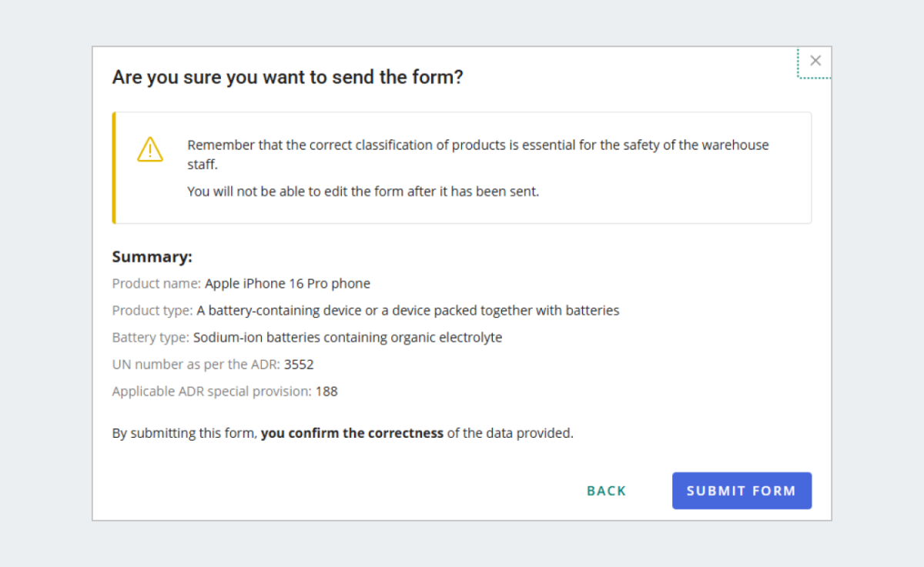Viewport: 924px width, 567px height.
Task: Select the Apple iPhone 16 Pro product name
Action: tap(286, 283)
